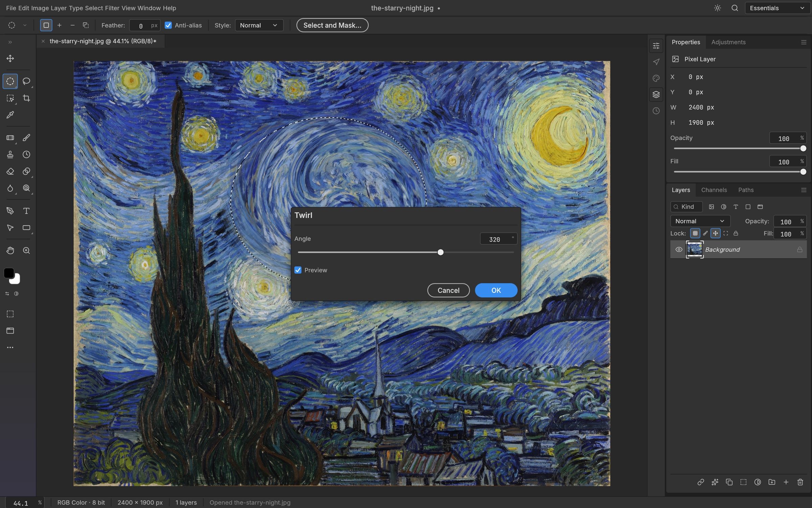
Task: Open the Filter menu
Action: (112, 8)
